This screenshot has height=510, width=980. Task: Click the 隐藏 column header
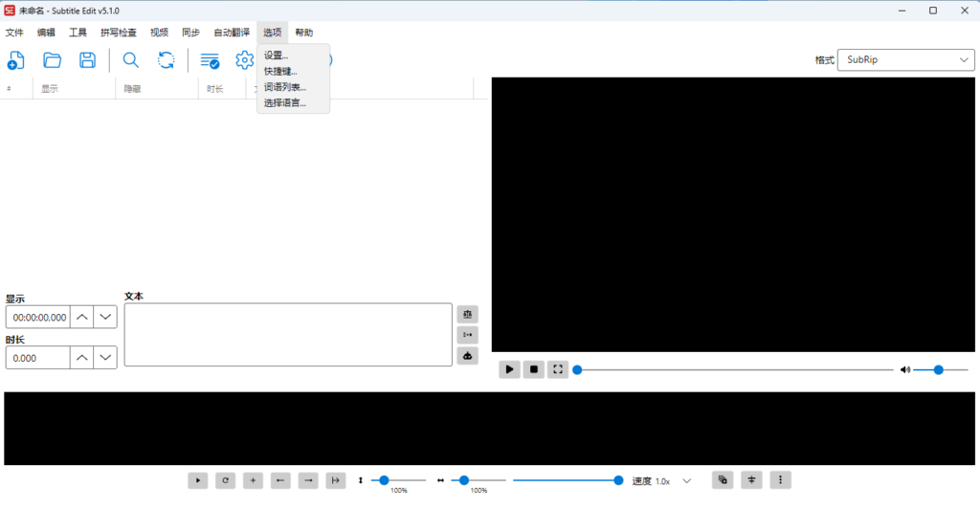pyautogui.click(x=157, y=89)
